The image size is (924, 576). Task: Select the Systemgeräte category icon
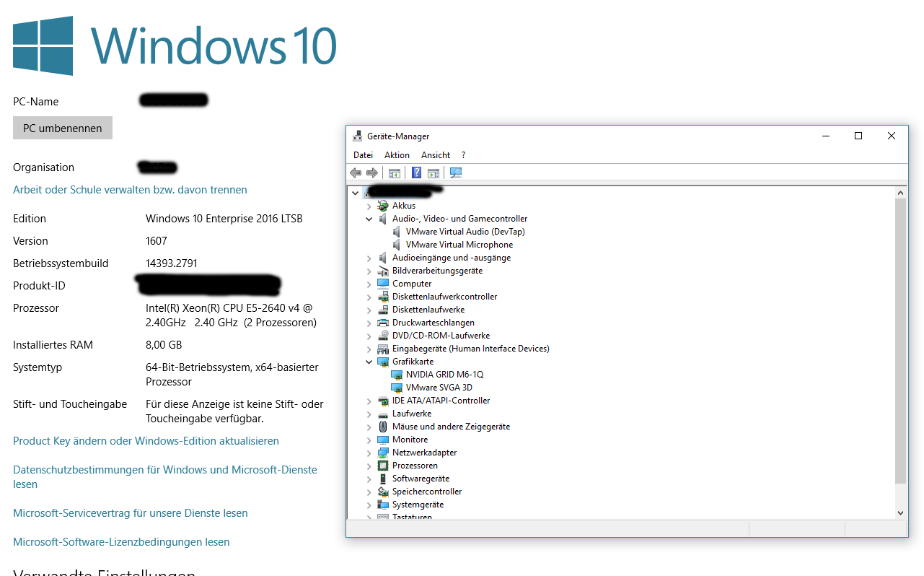(383, 505)
